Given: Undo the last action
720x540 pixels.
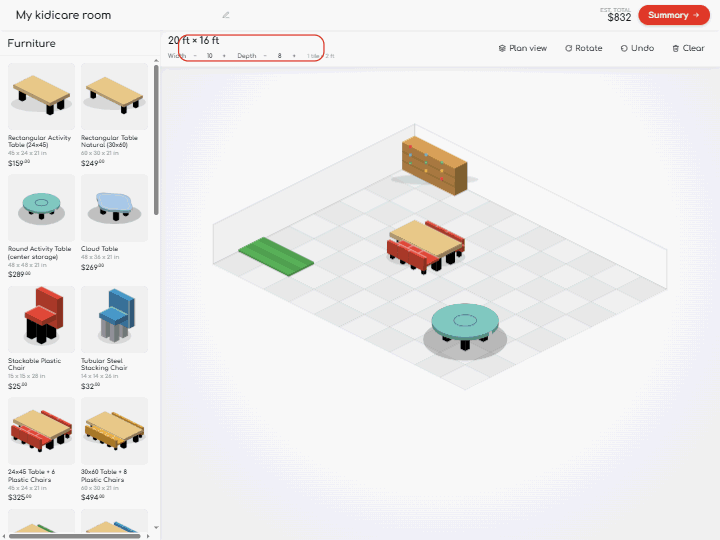Looking at the screenshot, I should tap(637, 48).
